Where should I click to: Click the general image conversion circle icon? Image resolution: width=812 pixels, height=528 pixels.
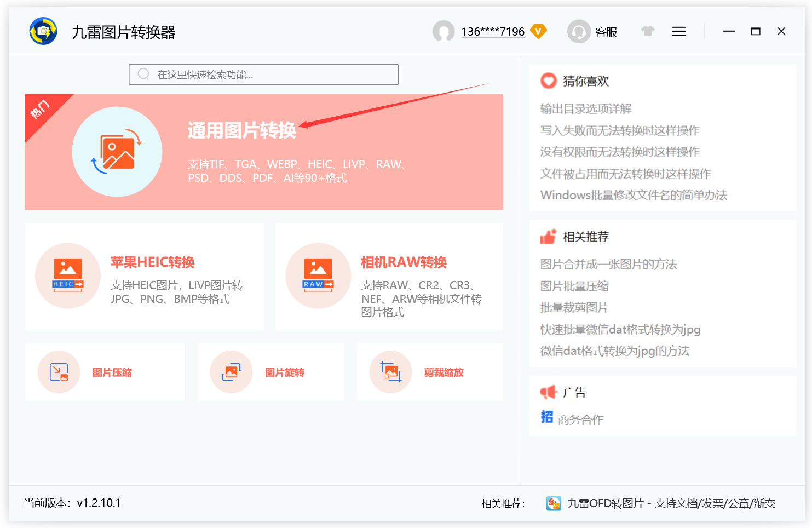(x=117, y=152)
